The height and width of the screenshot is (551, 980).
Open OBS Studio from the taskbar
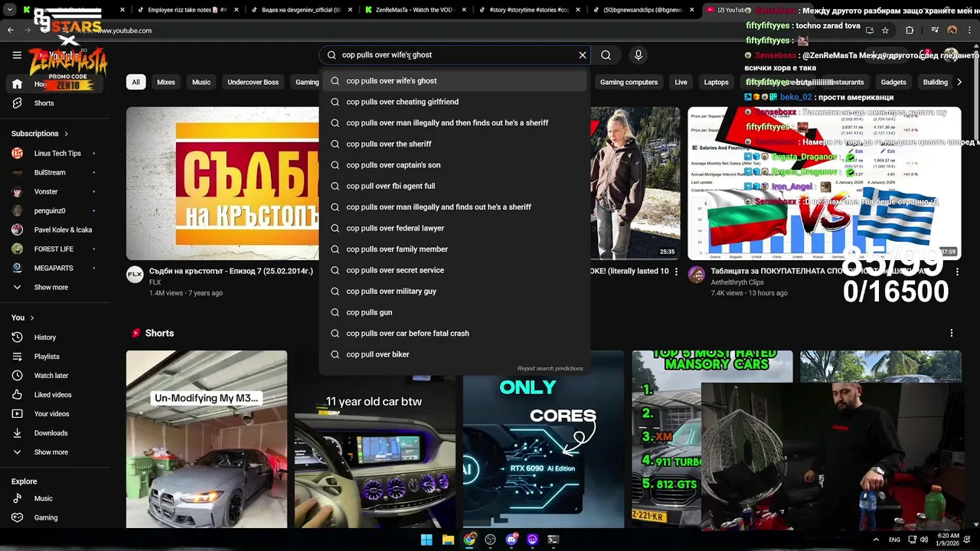click(490, 540)
